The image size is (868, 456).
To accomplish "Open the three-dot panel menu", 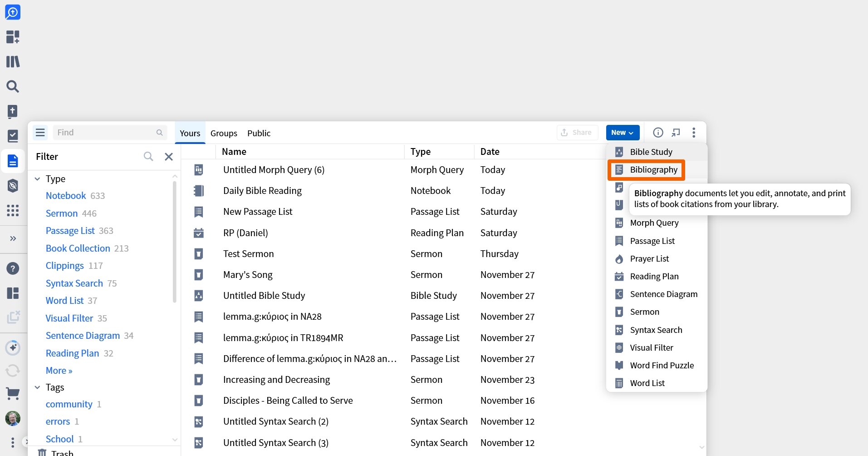I will pyautogui.click(x=694, y=133).
